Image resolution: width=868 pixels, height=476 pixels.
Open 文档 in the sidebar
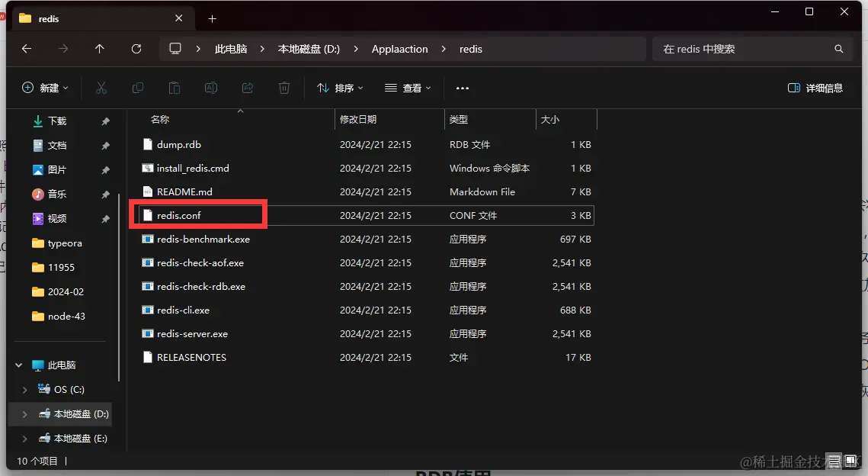(x=57, y=145)
